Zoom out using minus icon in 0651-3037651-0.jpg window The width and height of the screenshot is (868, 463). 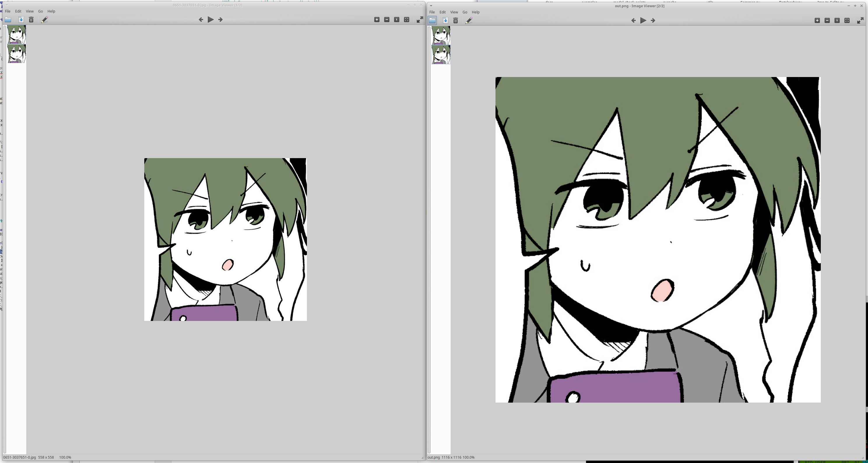pyautogui.click(x=387, y=20)
